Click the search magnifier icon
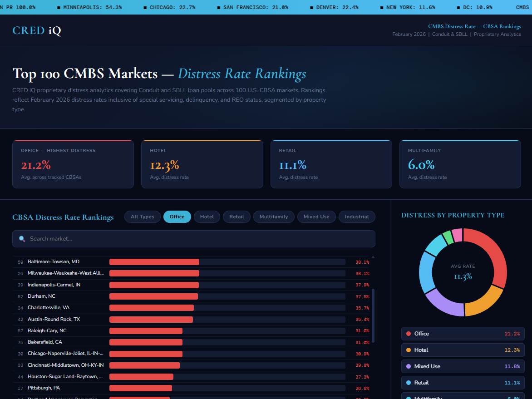 (22, 239)
